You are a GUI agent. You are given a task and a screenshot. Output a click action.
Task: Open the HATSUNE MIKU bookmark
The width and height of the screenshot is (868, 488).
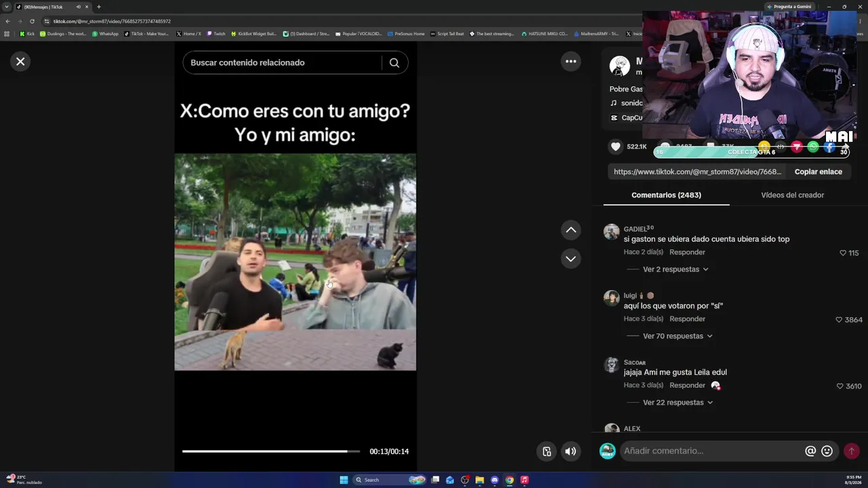pos(545,34)
